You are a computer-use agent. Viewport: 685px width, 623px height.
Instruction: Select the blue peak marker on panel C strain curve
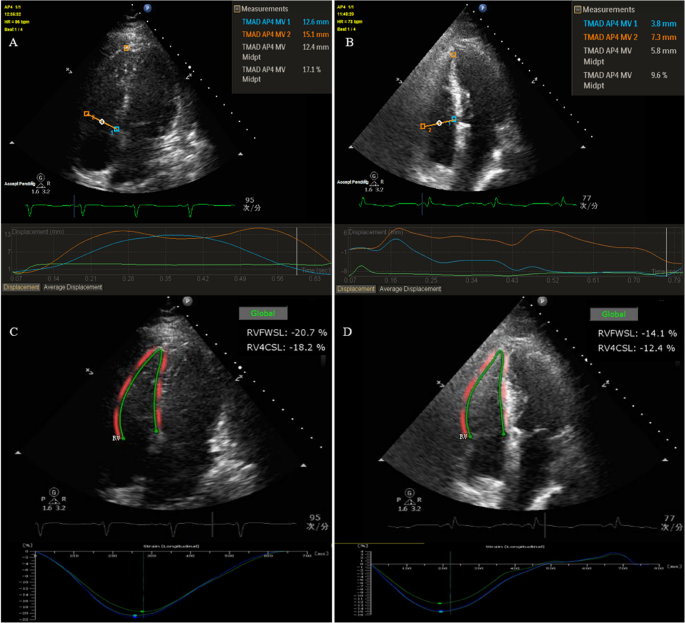(135, 616)
